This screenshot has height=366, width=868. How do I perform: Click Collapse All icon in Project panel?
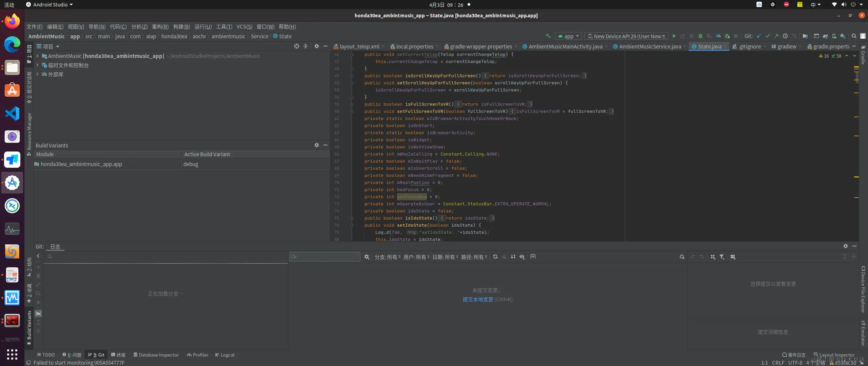pyautogui.click(x=305, y=46)
